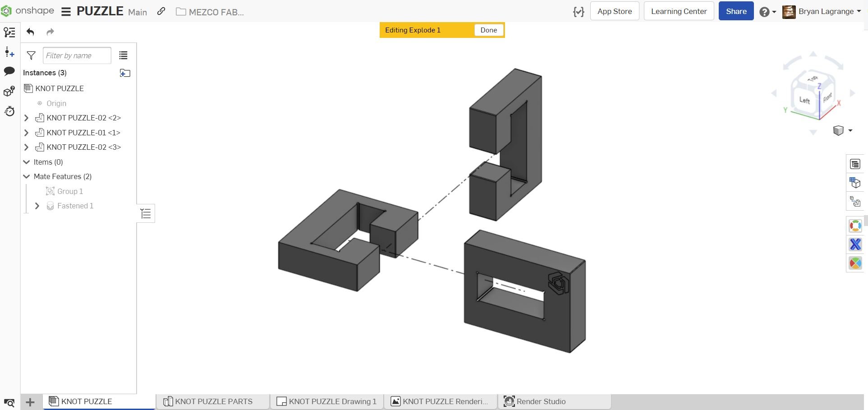Select Origin in the instance tree
Screen dimensions: 868x410
pyautogui.click(x=56, y=103)
